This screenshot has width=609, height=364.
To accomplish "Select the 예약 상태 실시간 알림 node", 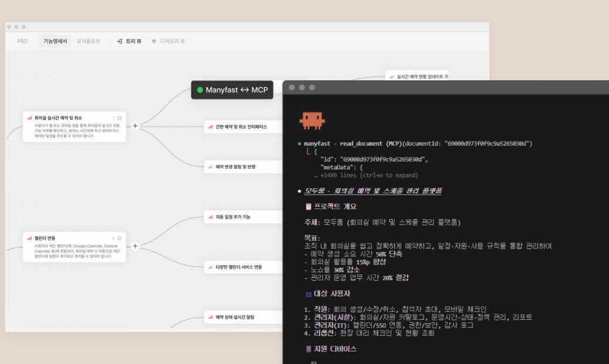I will 243,317.
